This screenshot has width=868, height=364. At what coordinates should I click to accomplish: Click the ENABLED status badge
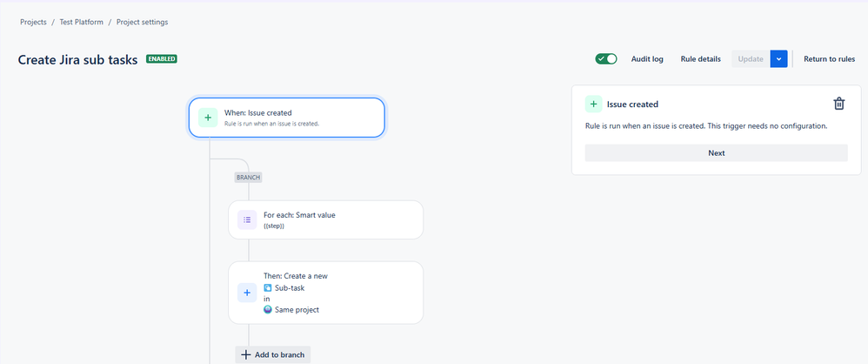pyautogui.click(x=162, y=58)
